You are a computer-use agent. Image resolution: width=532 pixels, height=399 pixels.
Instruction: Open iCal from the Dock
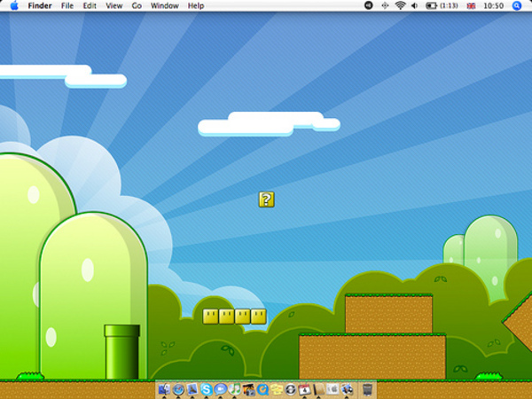click(304, 389)
